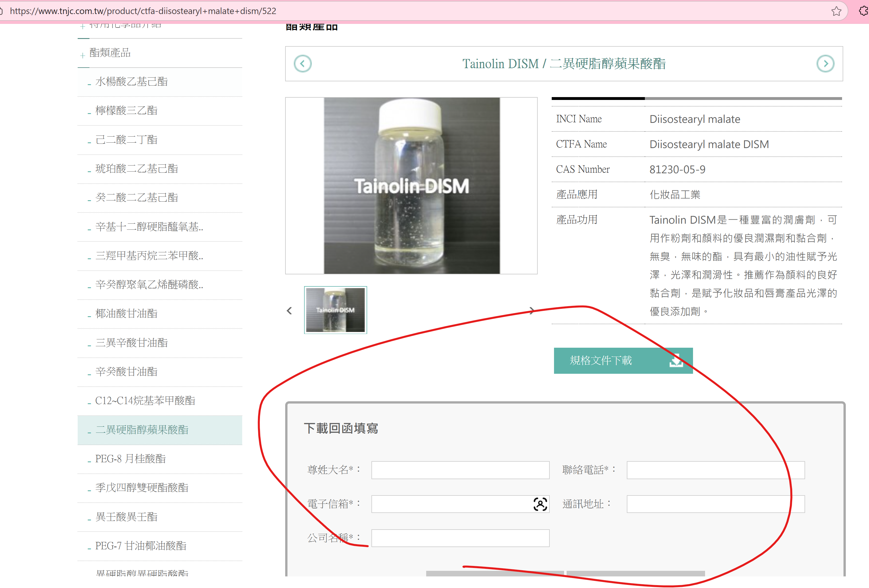Image resolution: width=869 pixels, height=588 pixels.
Task: Click the main Tainolin-DISM bottle photo
Action: tap(411, 186)
